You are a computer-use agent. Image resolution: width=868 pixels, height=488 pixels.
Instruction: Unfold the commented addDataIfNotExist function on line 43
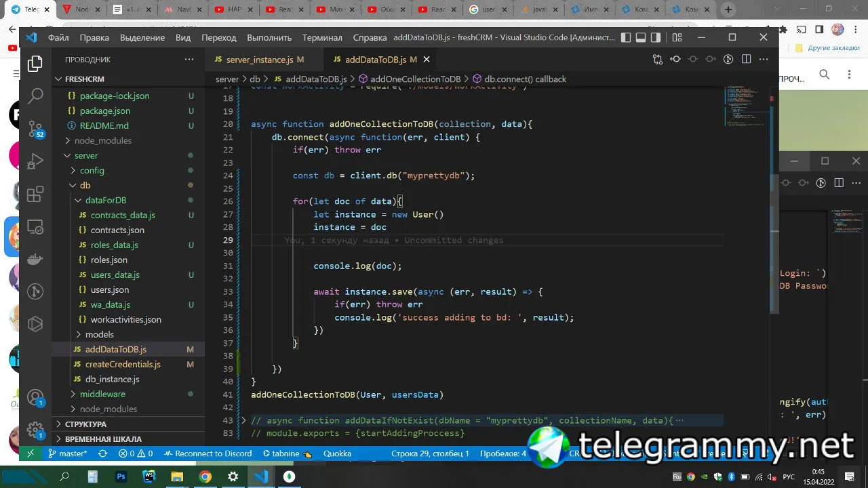(244, 420)
